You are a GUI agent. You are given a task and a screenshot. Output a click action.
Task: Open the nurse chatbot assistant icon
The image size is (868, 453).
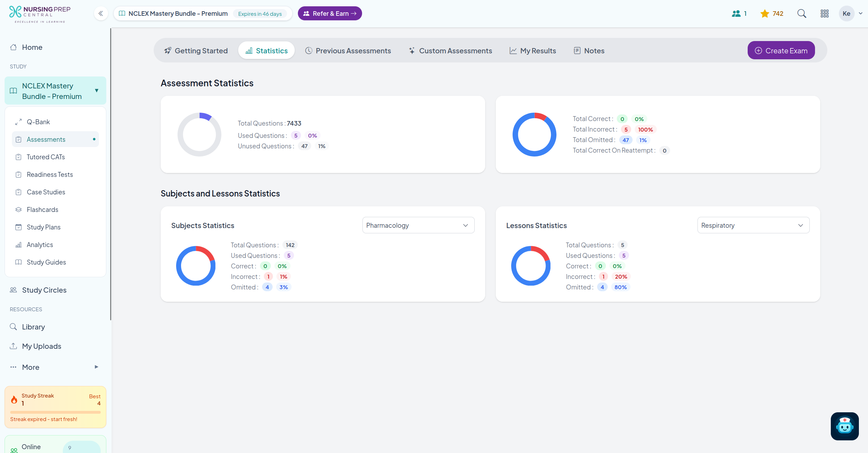[844, 426]
